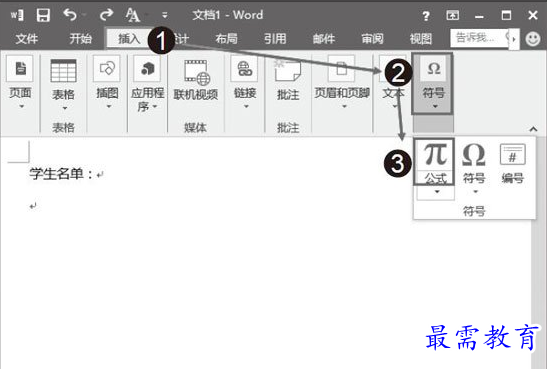Switch to the 邮件 tab
The width and height of the screenshot is (547, 369).
(x=324, y=38)
